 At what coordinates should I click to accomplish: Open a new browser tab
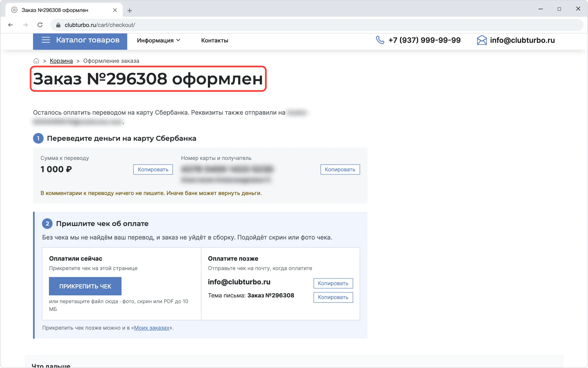(130, 11)
